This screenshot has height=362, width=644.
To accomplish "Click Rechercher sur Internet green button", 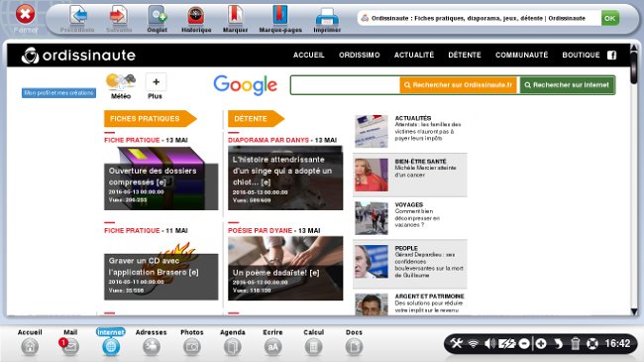I will [567, 85].
